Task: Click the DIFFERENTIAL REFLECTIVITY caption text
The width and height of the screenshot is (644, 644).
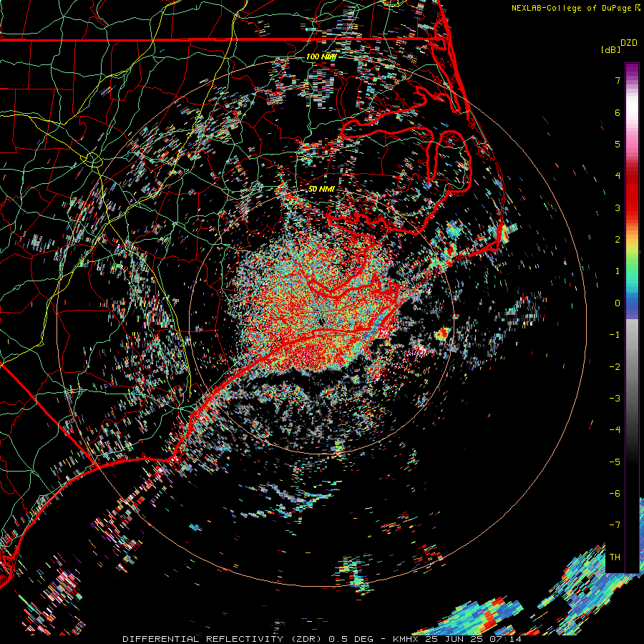Action: pos(203,639)
